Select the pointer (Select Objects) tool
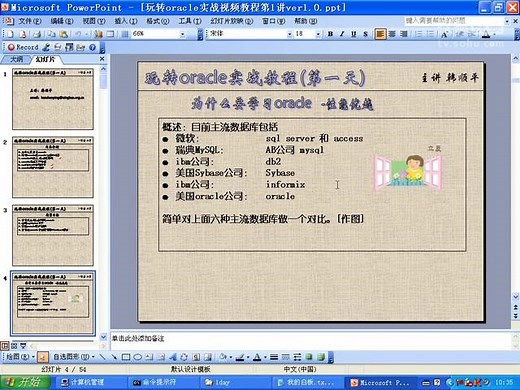This screenshot has height=390, width=520. (x=43, y=357)
